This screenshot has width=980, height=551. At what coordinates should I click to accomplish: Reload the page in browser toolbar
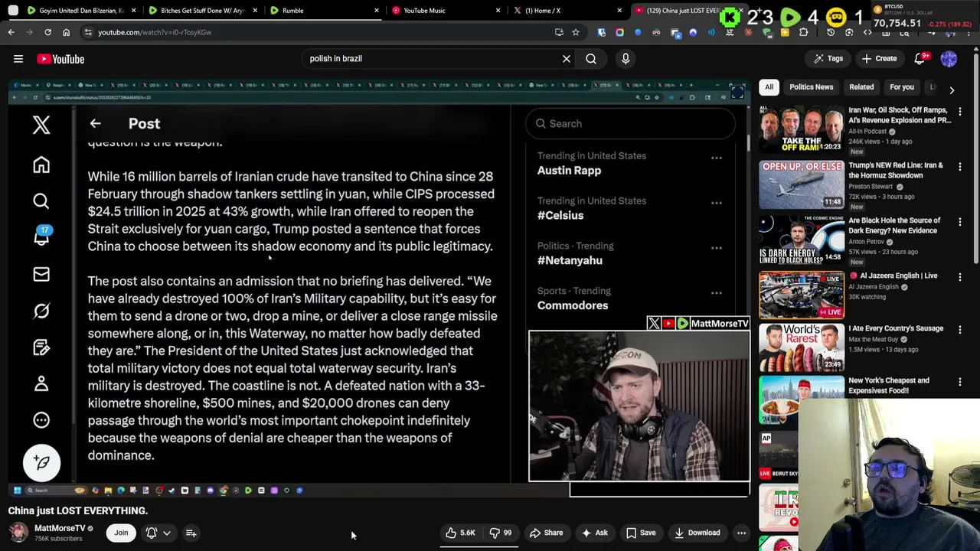point(47,32)
